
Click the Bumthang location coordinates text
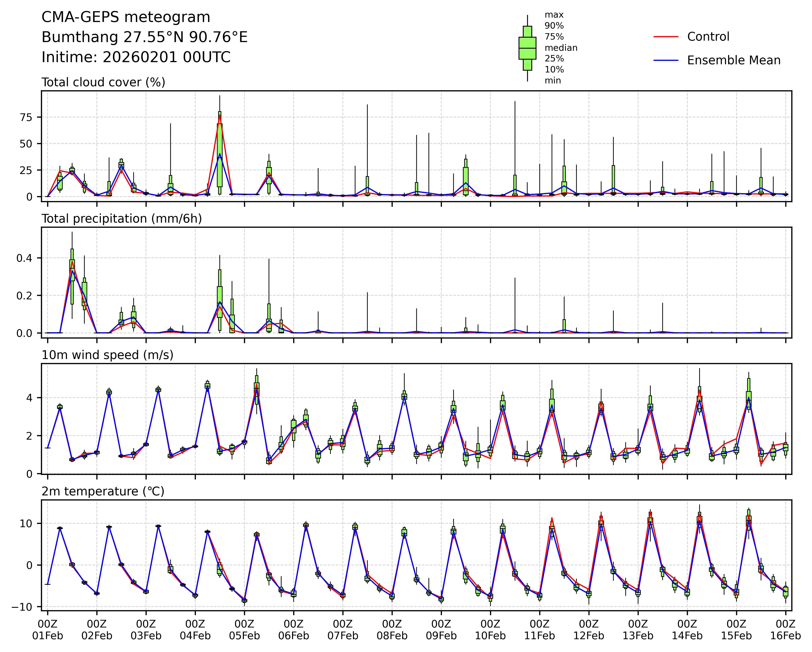145,37
